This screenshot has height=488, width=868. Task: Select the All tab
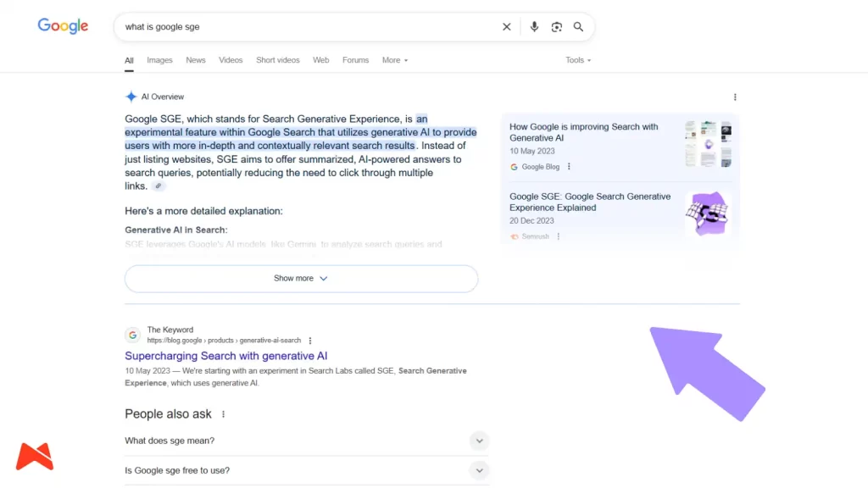129,60
